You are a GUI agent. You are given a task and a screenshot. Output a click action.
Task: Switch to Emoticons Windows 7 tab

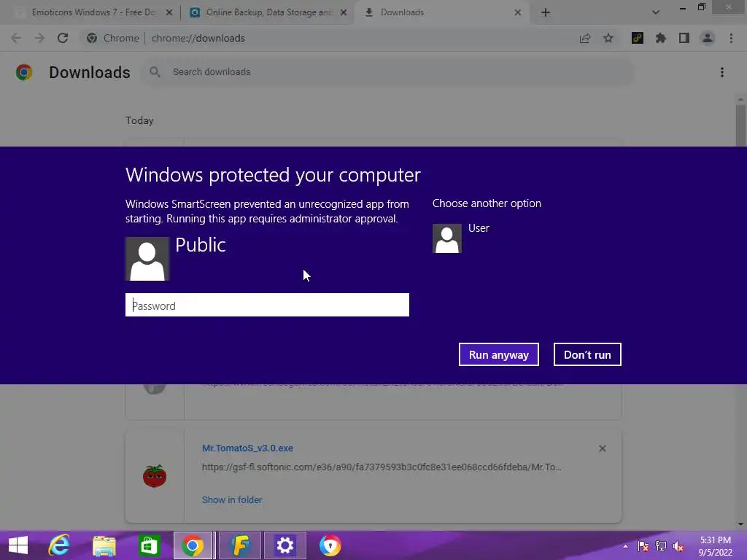pos(93,12)
